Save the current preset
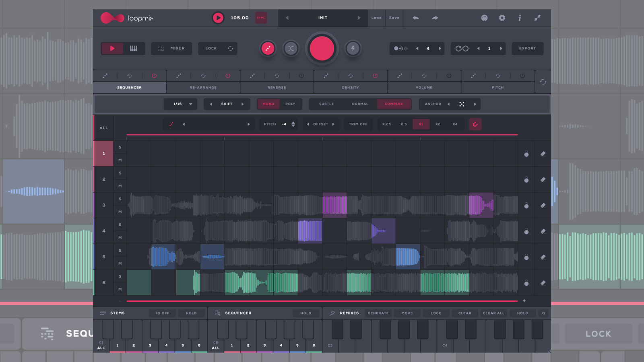The image size is (644, 362). coord(394,18)
